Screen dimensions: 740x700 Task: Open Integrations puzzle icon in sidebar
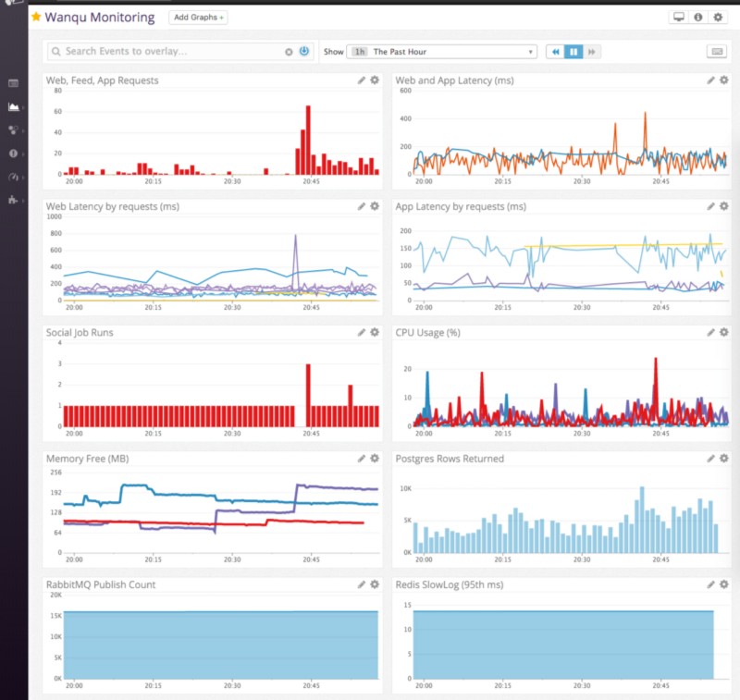coord(14,200)
